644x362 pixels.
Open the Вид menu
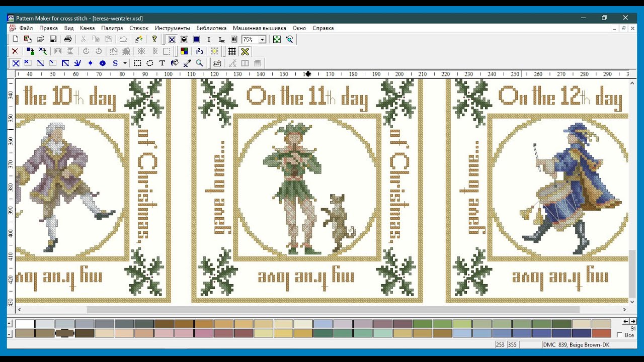[x=69, y=28]
